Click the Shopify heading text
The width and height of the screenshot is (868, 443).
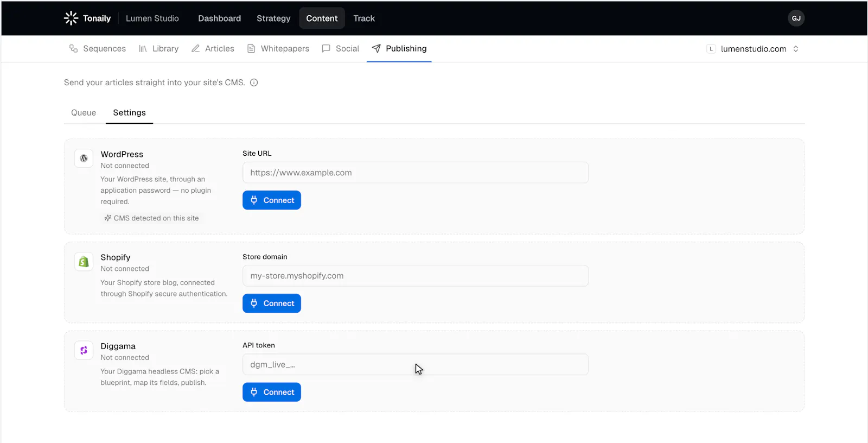116,257
